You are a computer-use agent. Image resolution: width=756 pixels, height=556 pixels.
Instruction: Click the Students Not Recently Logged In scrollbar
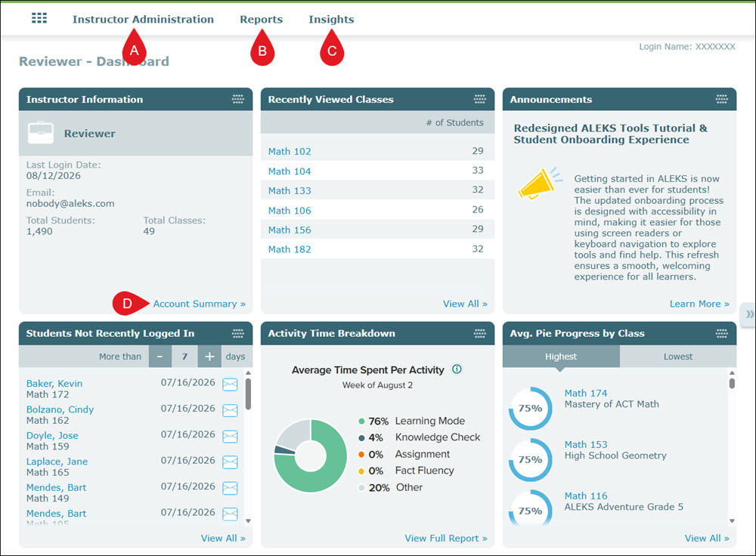click(248, 446)
